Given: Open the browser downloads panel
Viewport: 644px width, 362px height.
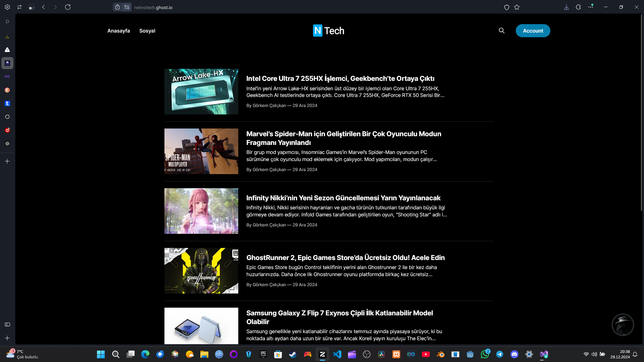Looking at the screenshot, I should click(566, 7).
